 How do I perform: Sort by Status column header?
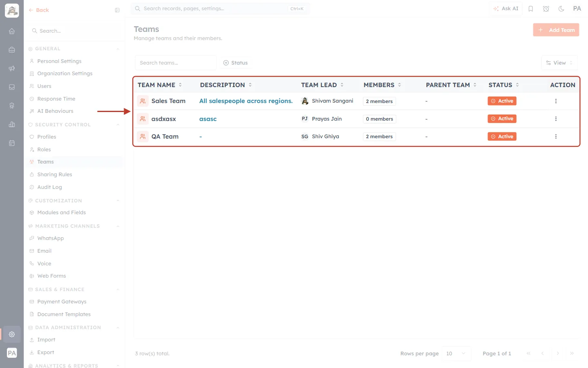pos(503,85)
